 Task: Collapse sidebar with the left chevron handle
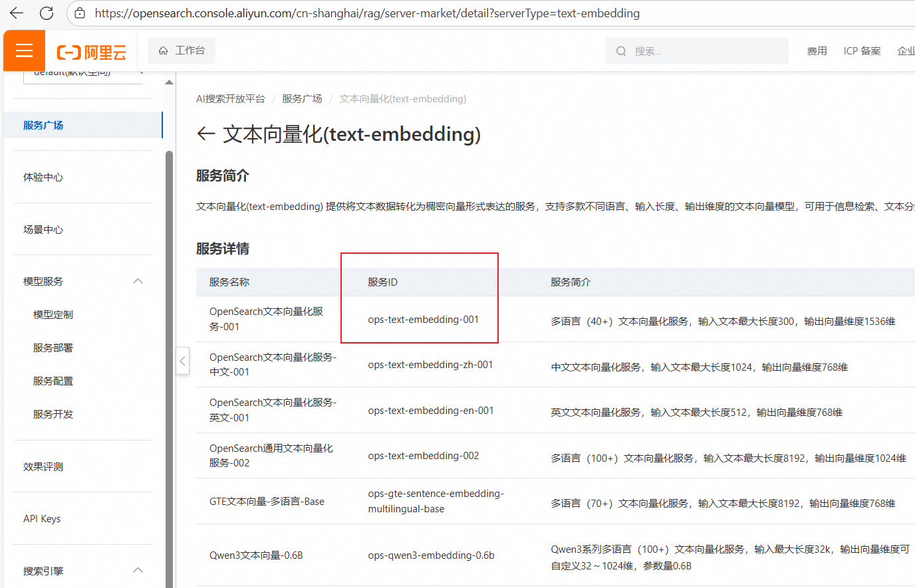click(183, 361)
